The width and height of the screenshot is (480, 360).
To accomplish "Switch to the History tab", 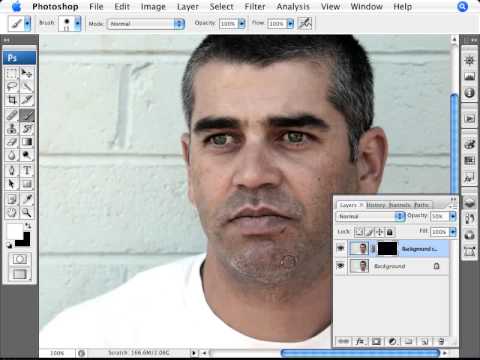I will point(376,205).
